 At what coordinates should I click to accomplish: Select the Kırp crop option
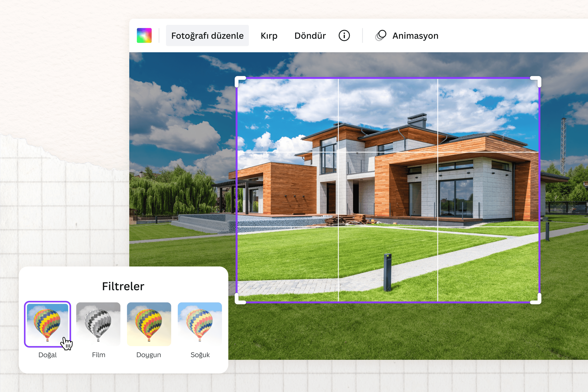(269, 36)
